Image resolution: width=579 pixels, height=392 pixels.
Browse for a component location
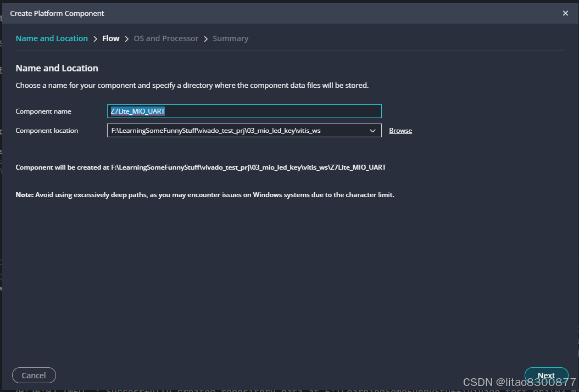pyautogui.click(x=400, y=131)
